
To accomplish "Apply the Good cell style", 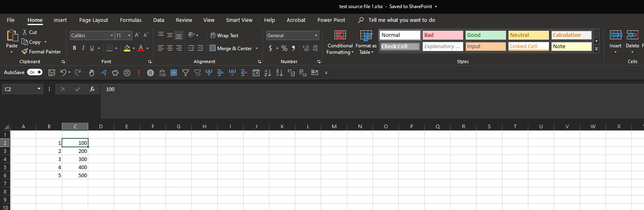I will coord(485,35).
